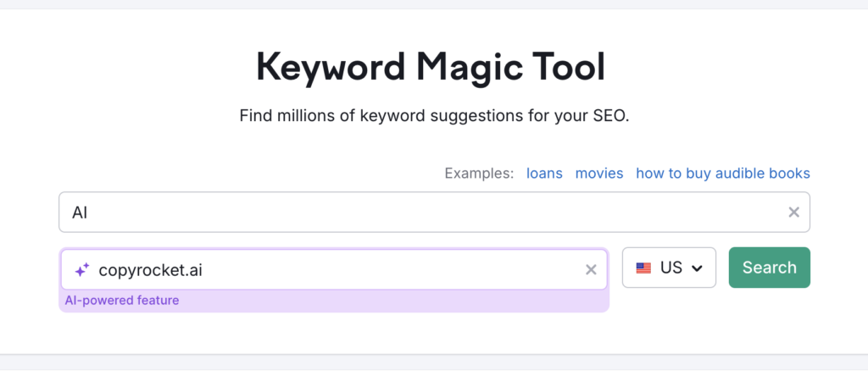Choose the 'movies' example keyword

coord(599,174)
